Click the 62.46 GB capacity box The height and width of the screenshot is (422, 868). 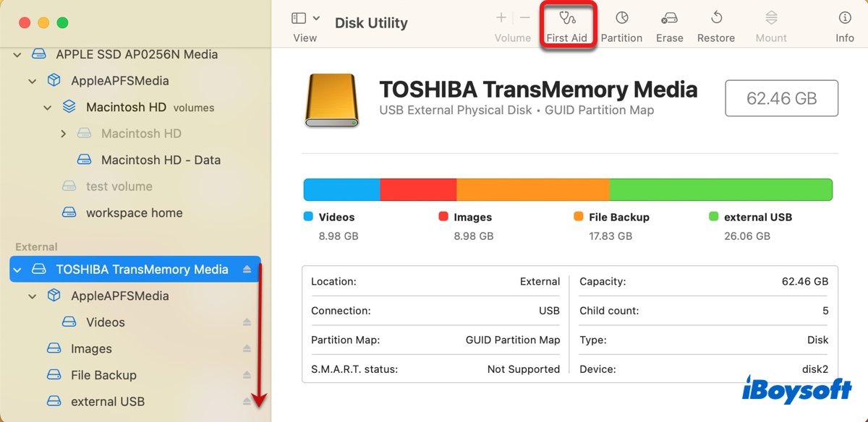coord(781,98)
